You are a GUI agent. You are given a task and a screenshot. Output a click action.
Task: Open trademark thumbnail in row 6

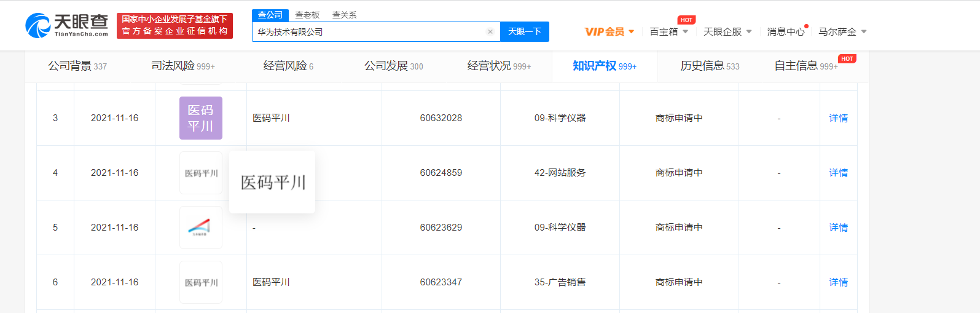pyautogui.click(x=201, y=282)
